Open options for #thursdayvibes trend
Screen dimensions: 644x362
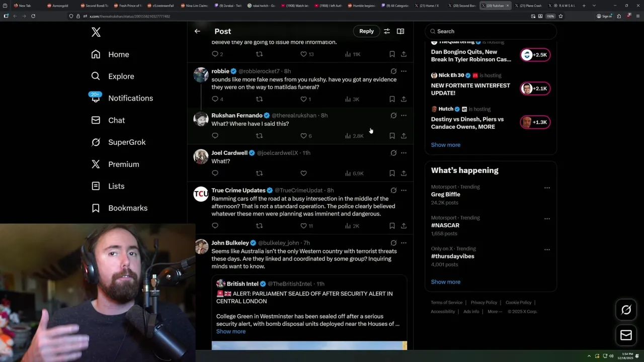coord(547,249)
